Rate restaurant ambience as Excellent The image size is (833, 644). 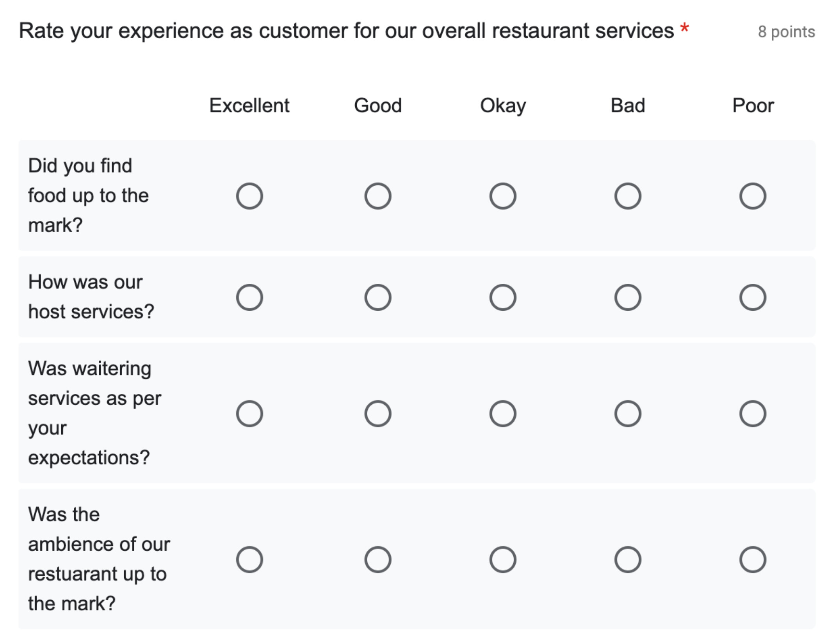click(249, 560)
